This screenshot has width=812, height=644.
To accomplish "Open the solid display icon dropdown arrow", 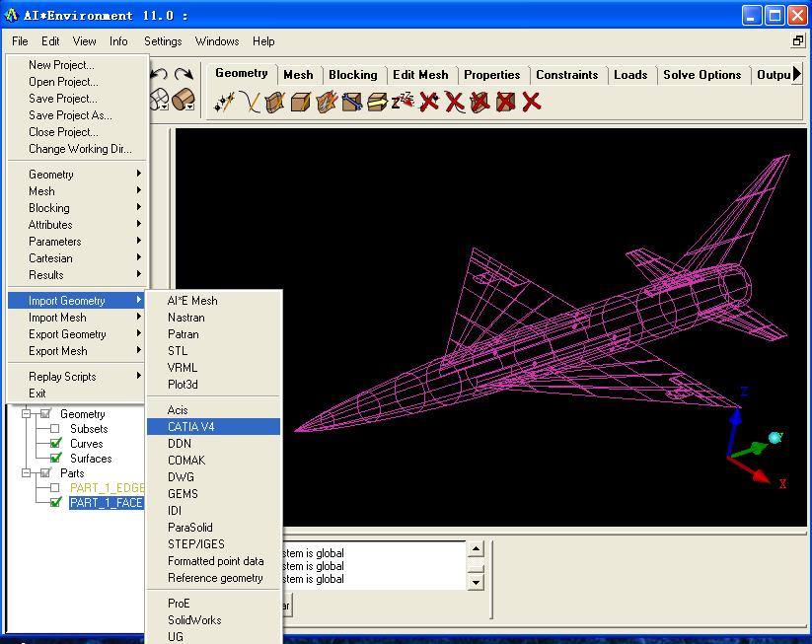I will (x=190, y=107).
